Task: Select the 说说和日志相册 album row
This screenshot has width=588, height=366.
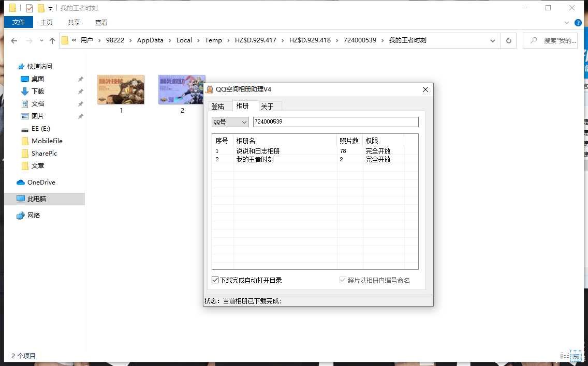Action: [x=315, y=151]
